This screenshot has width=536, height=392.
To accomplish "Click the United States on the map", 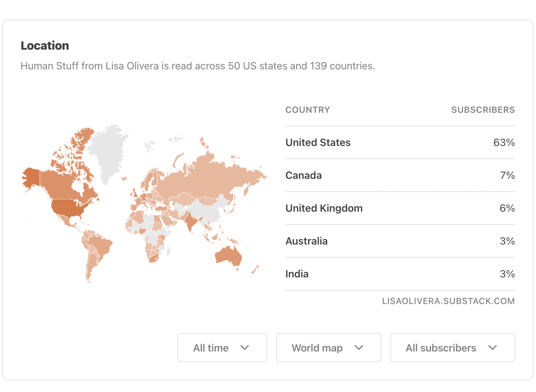I will click(68, 208).
